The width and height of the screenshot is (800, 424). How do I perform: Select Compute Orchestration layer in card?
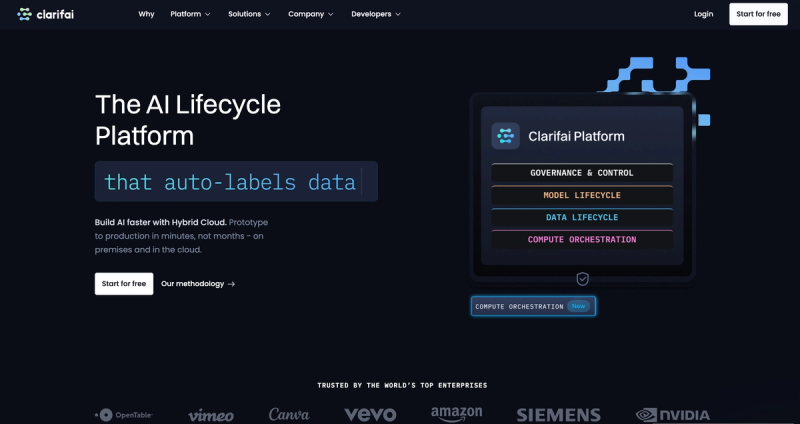[x=582, y=240]
